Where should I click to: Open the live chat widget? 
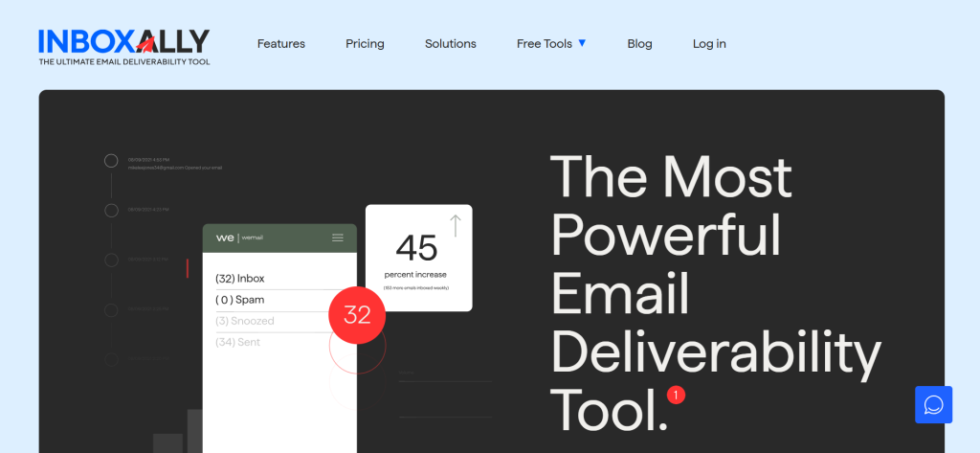934,405
